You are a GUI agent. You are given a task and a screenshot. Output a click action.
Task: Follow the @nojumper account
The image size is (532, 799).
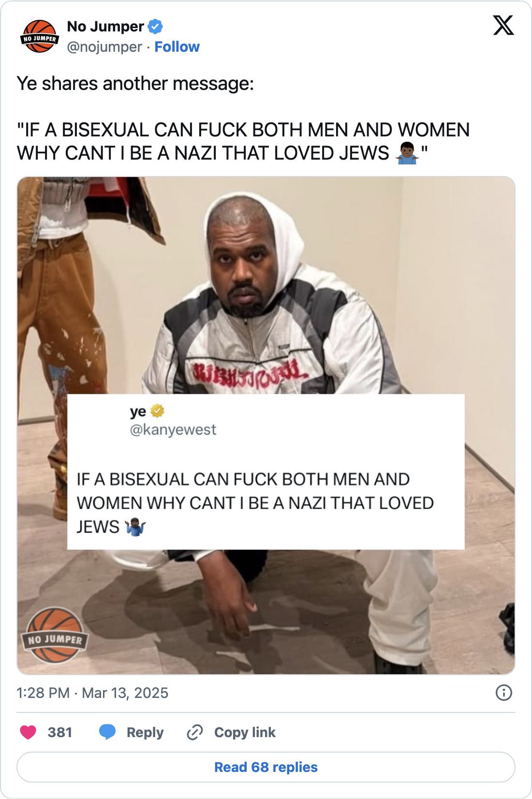[x=177, y=47]
